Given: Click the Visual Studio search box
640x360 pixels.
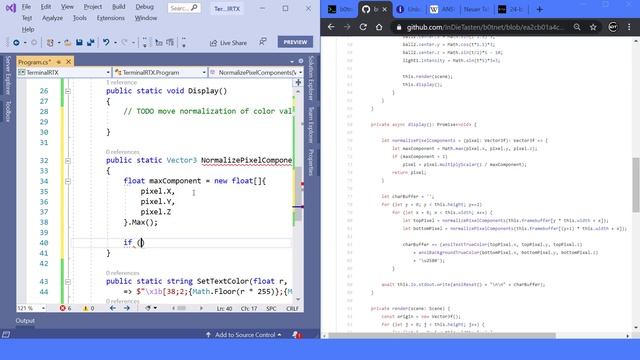Looking at the screenshot, I should click(184, 8).
